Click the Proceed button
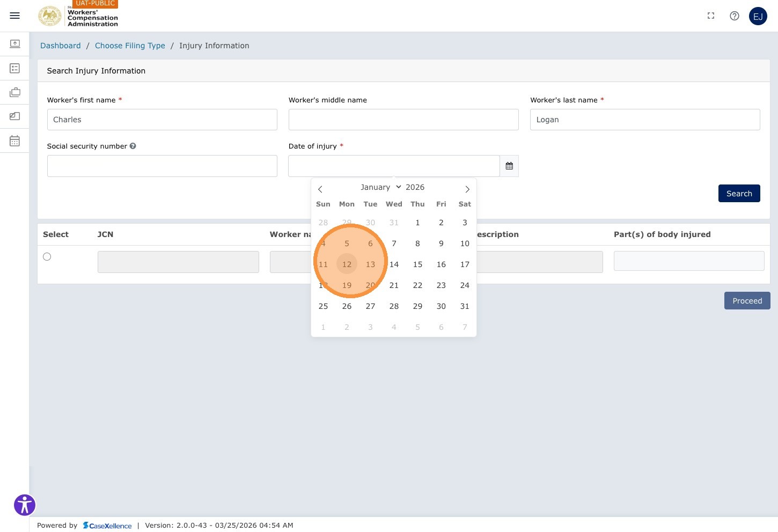The width and height of the screenshot is (778, 532). (747, 301)
